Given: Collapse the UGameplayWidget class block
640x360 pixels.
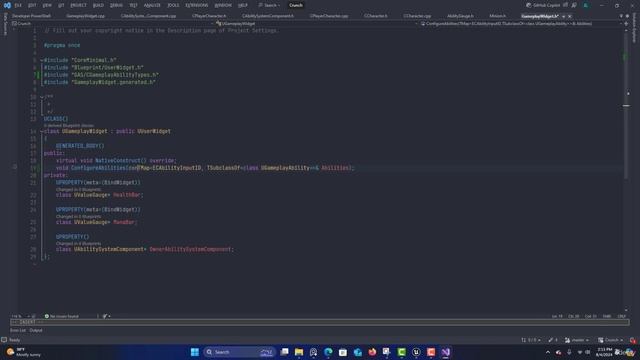Looking at the screenshot, I should pyautogui.click(x=41, y=131).
